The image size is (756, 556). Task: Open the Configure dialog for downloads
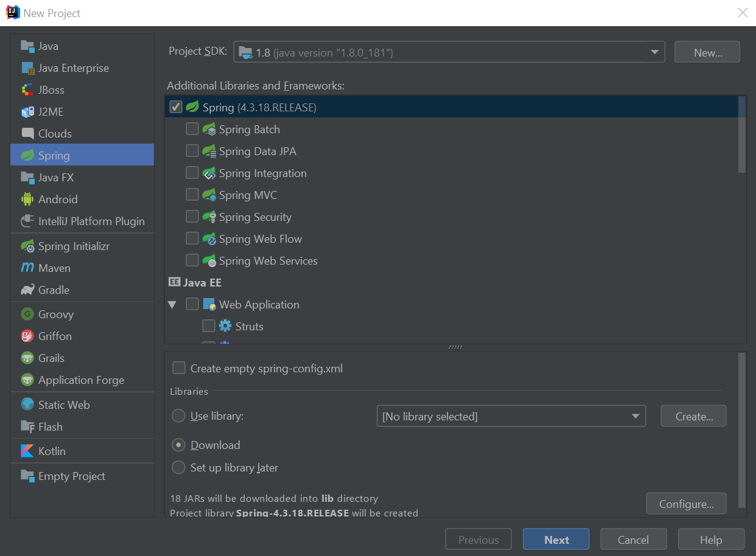click(686, 503)
